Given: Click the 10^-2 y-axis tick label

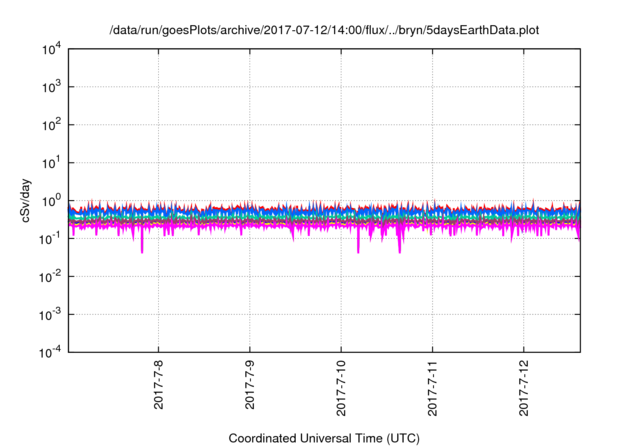Looking at the screenshot, I should 51,277.
